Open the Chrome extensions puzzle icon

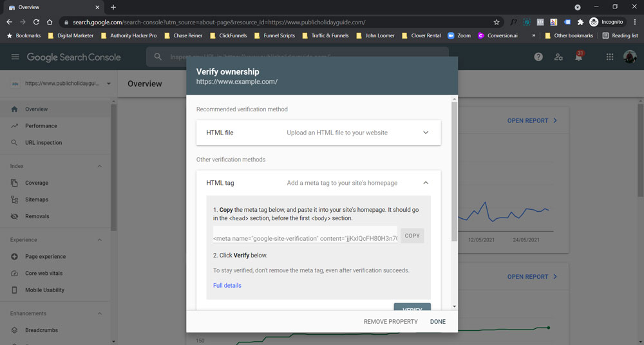[x=580, y=22]
